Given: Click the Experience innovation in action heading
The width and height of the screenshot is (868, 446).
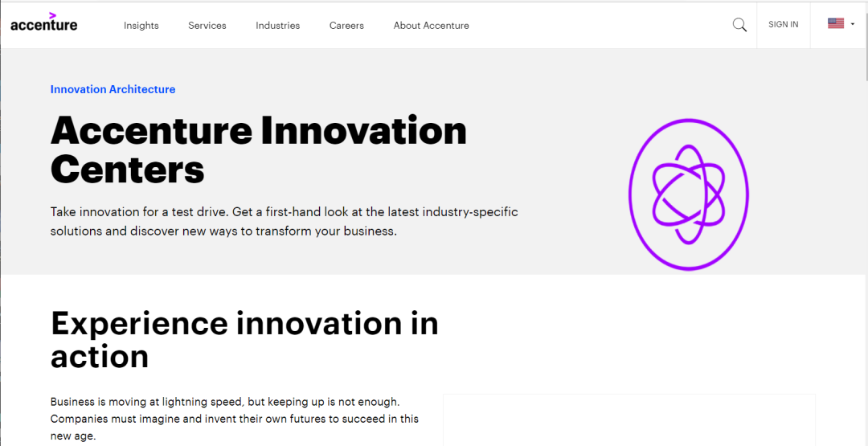Looking at the screenshot, I should coord(244,340).
